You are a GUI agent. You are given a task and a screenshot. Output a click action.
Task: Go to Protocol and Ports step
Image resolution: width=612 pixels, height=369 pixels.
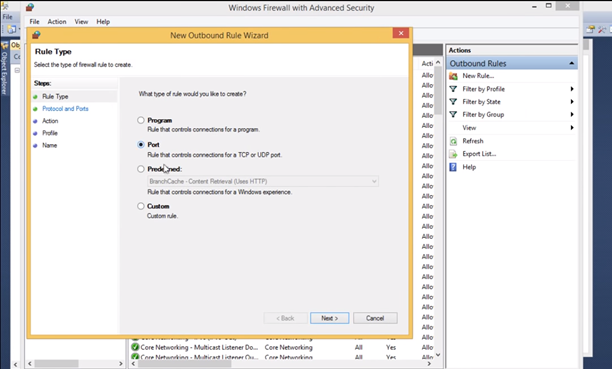pyautogui.click(x=65, y=109)
